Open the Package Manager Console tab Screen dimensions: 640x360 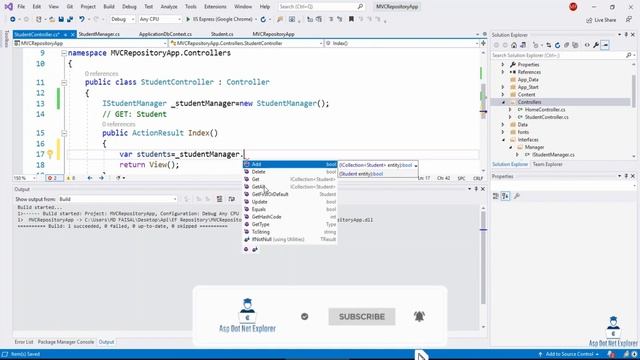66,342
